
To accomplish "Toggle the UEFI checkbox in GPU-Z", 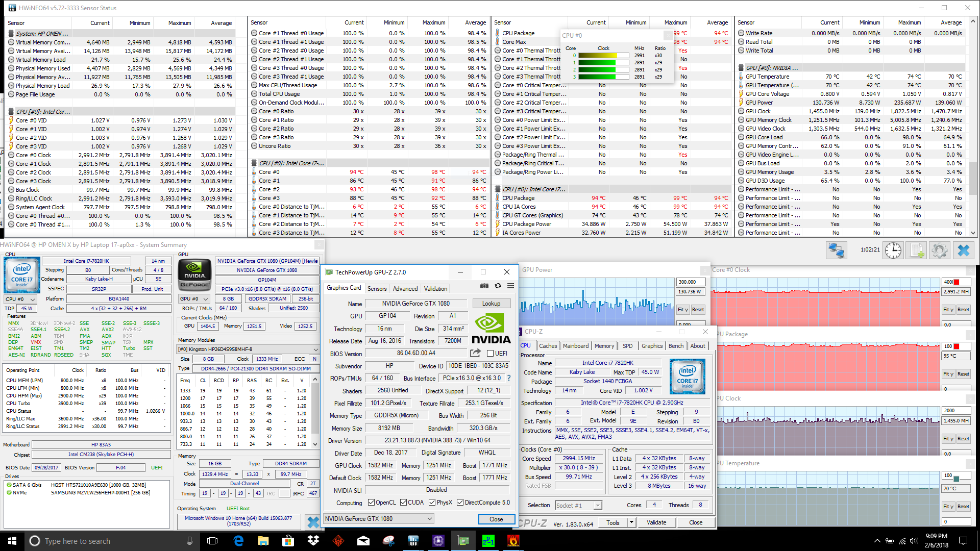I will 490,354.
